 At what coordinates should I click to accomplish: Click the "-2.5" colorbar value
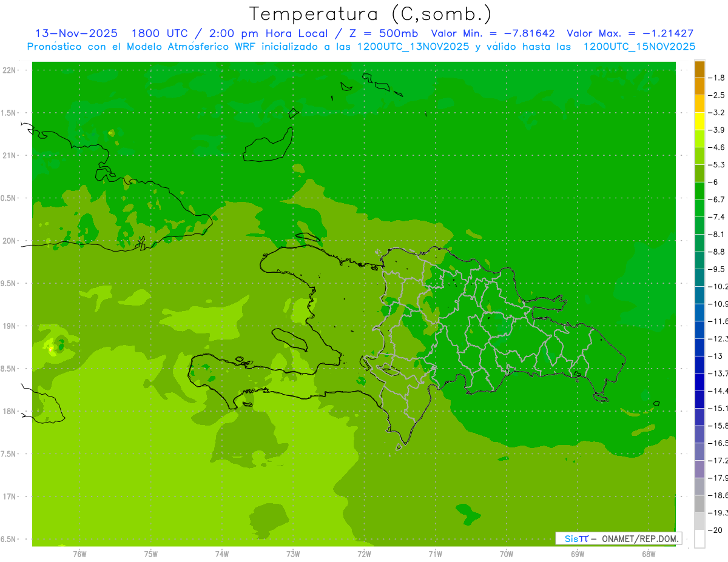[x=717, y=95]
